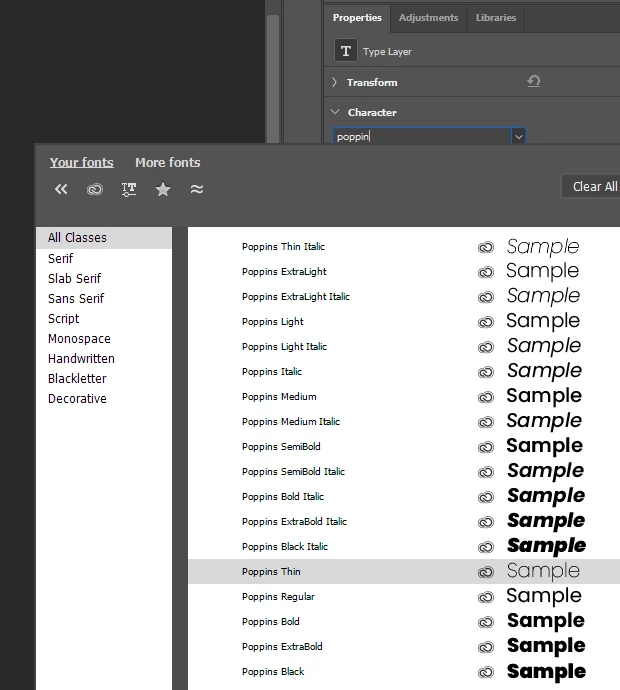The width and height of the screenshot is (620, 690).
Task: Click cloud icon beside Poppins SemiBold Italic
Action: pyautogui.click(x=486, y=472)
